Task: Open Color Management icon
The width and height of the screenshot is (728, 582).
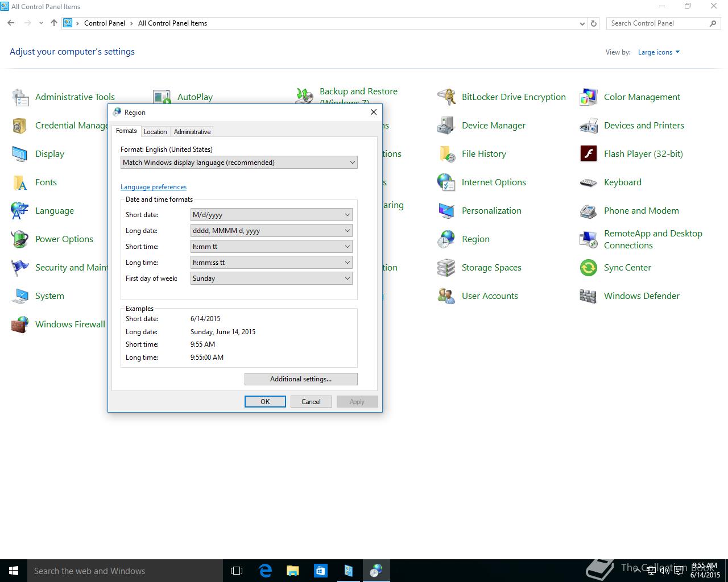Action: point(589,97)
